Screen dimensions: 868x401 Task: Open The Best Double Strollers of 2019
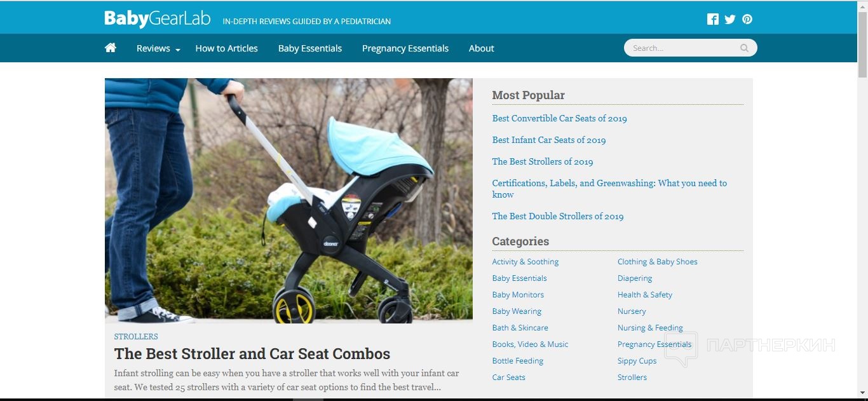[558, 216]
